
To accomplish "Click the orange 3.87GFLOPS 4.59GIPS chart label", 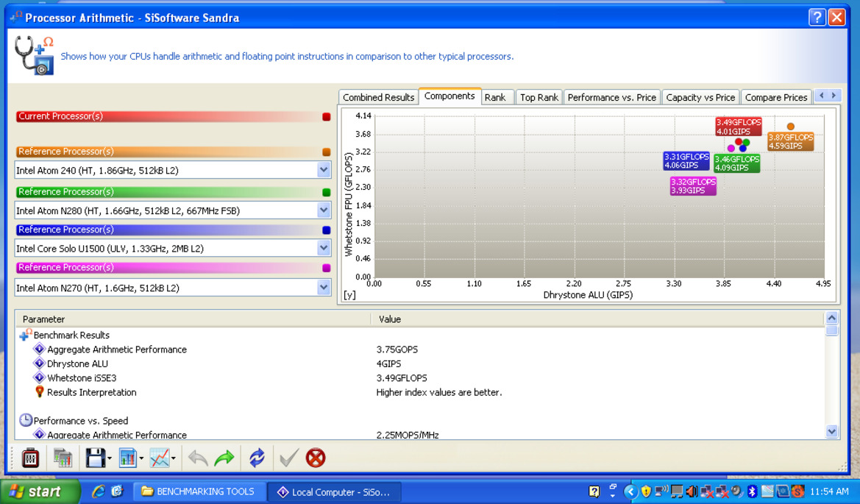I will [x=790, y=141].
